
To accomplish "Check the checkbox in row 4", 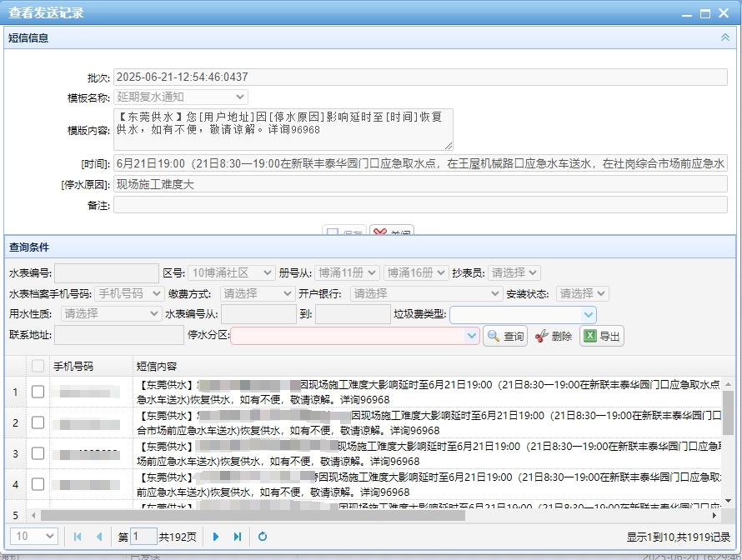I will 38,484.
